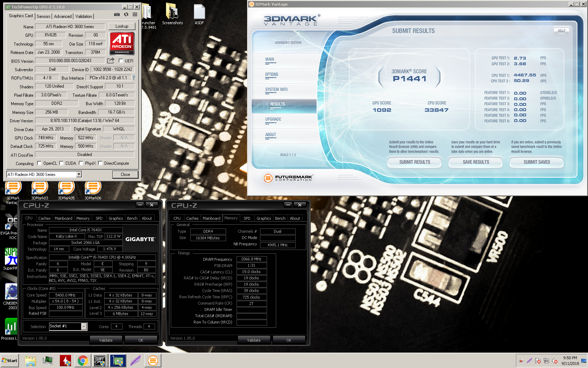The height and width of the screenshot is (368, 588).
Task: Click the GPU-Z refresh icon
Action: [x=126, y=15]
